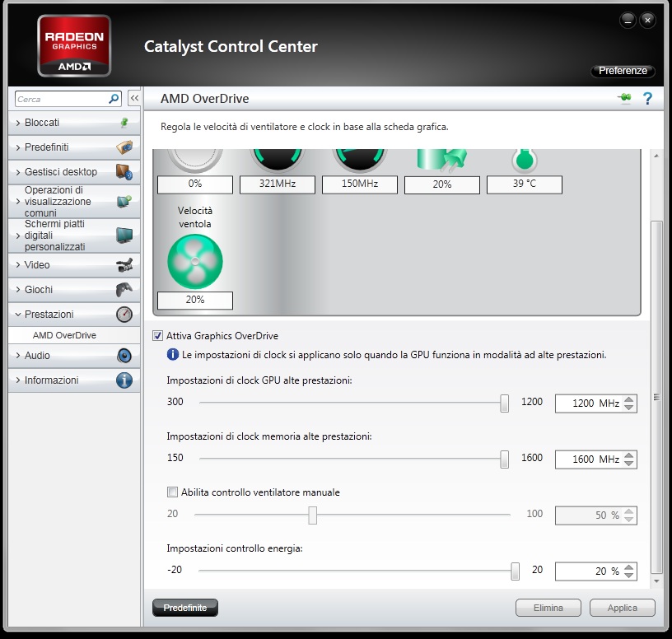Click the common display tasks monitor icon
The width and height of the screenshot is (672, 639).
pos(124,201)
